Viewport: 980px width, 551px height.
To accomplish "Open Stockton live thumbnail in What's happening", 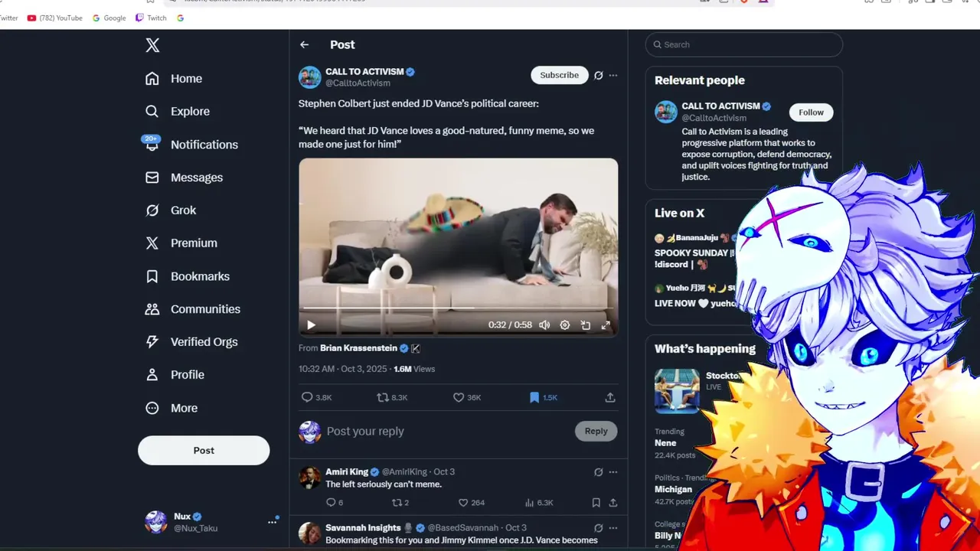I will [677, 391].
